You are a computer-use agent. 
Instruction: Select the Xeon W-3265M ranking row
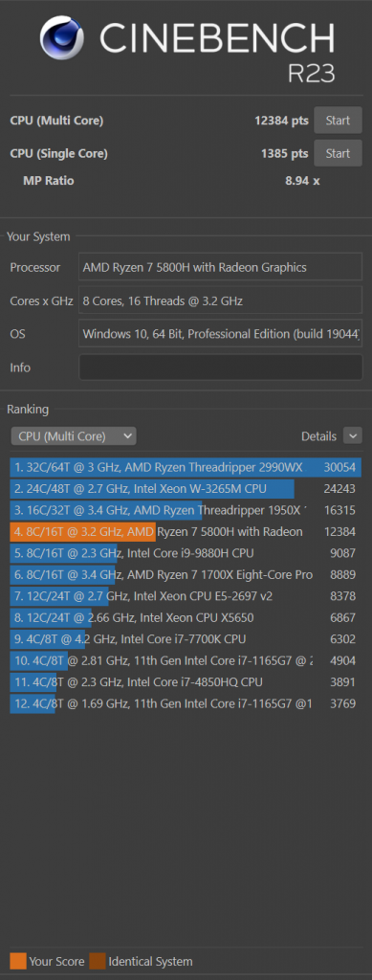click(186, 489)
